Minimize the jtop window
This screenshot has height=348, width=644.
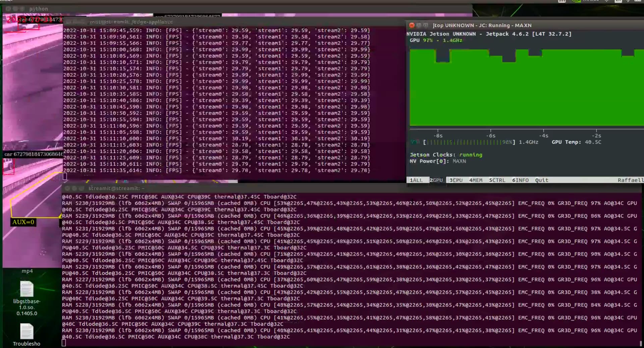419,25
